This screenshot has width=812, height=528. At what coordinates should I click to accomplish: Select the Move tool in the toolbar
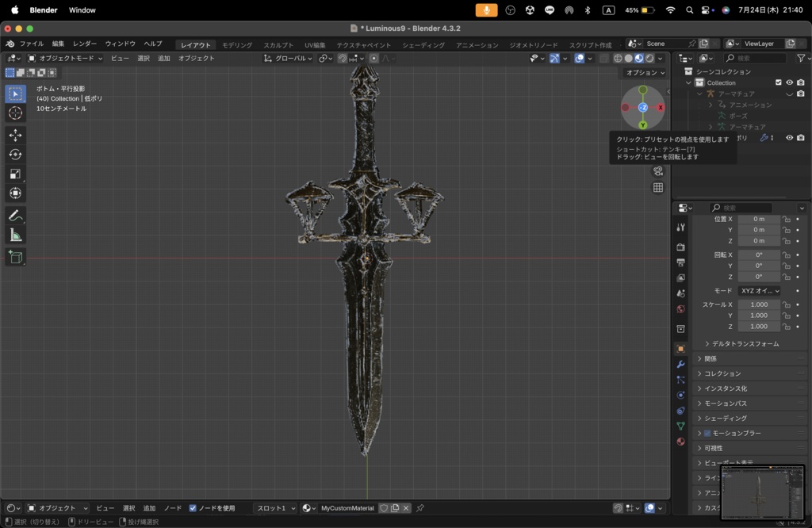point(14,136)
